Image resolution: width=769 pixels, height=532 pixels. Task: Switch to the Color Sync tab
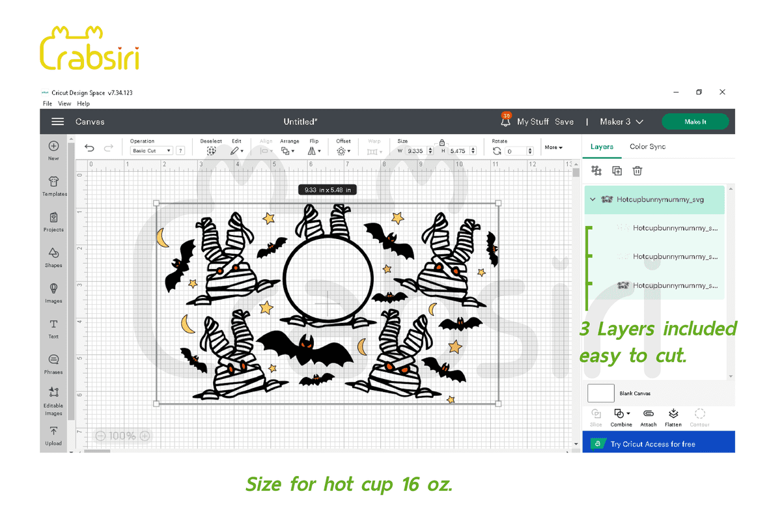[x=647, y=147]
